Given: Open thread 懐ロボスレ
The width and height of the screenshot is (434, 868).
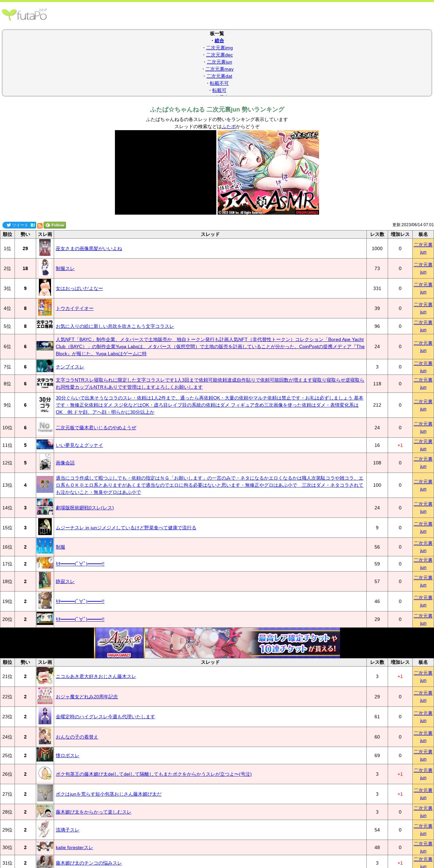Looking at the screenshot, I should tap(68, 755).
